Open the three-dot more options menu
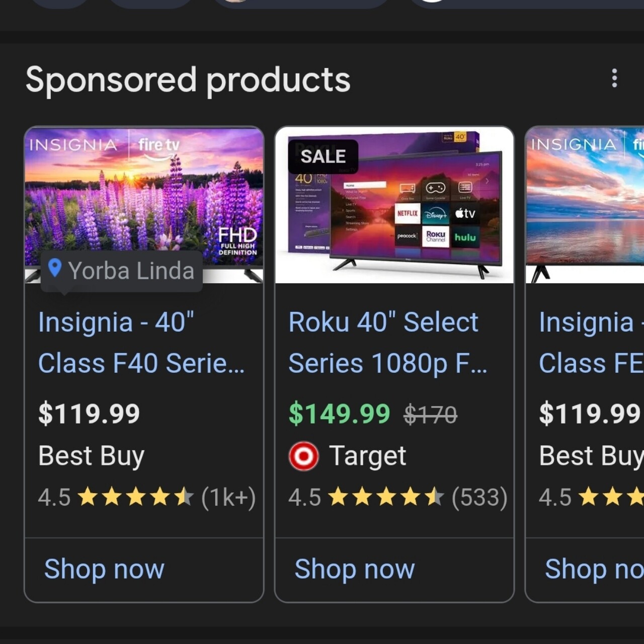Viewport: 644px width, 644px height. 614,78
